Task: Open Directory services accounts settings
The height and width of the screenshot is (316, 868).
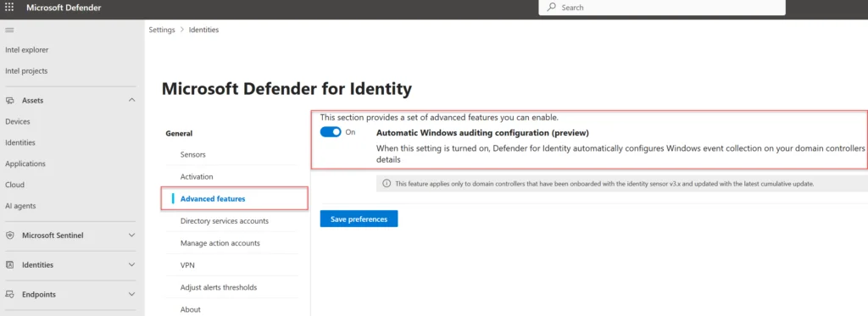Action: coord(224,221)
